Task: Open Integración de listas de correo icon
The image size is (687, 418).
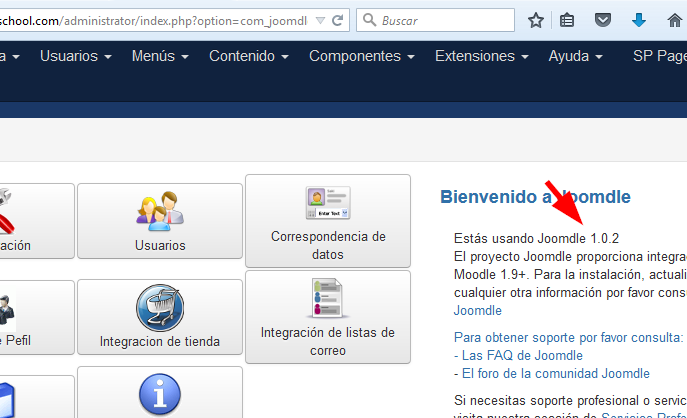Action: coord(327,298)
